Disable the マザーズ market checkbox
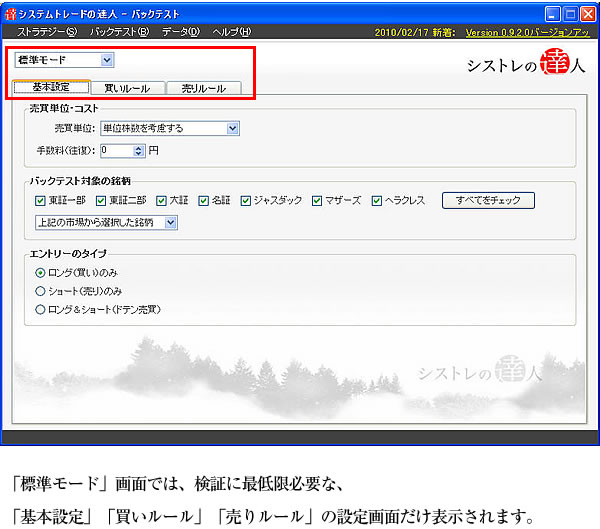This screenshot has width=600, height=529. click(x=317, y=201)
